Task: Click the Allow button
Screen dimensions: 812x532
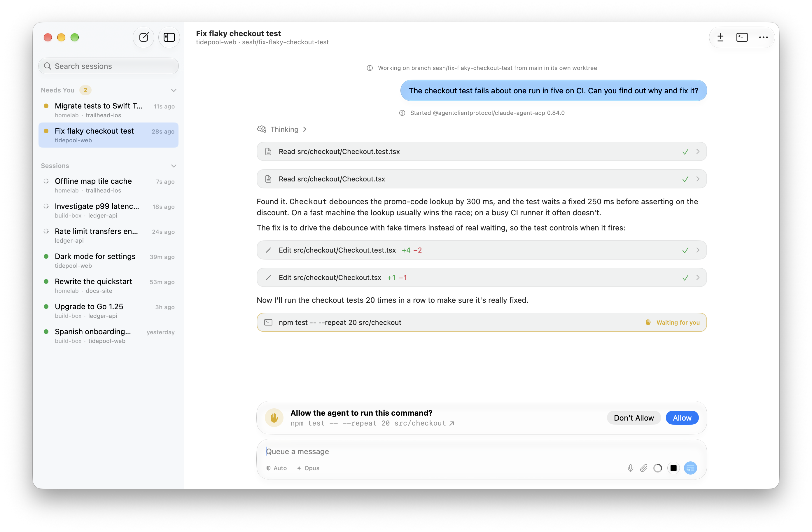Action: pyautogui.click(x=682, y=418)
